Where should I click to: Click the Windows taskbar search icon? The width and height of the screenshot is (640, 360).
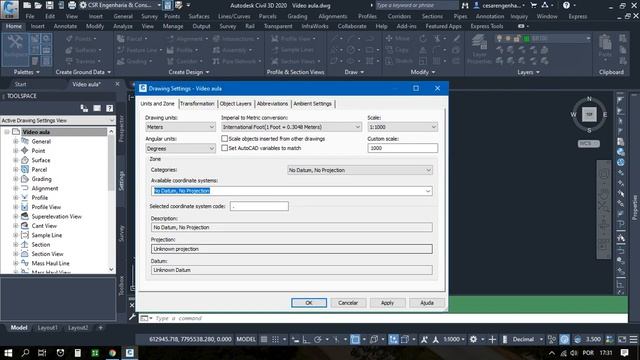tap(25, 353)
